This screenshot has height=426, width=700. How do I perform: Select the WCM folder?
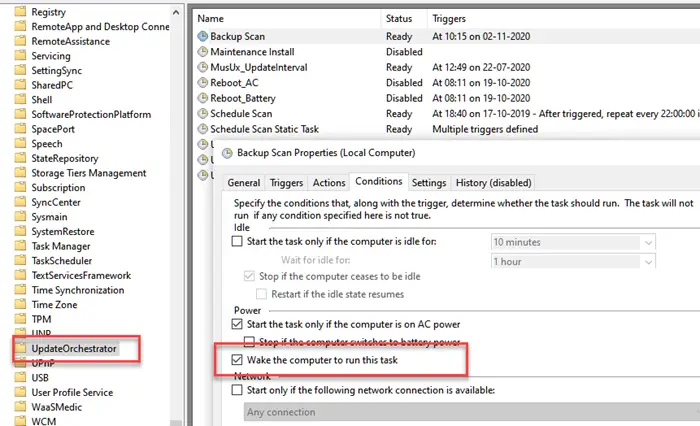click(43, 421)
